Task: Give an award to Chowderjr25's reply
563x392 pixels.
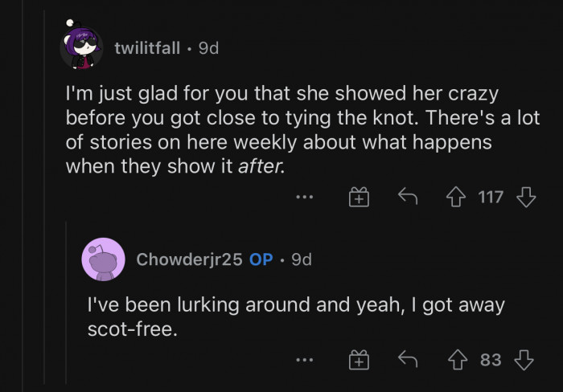Action: [x=358, y=361]
